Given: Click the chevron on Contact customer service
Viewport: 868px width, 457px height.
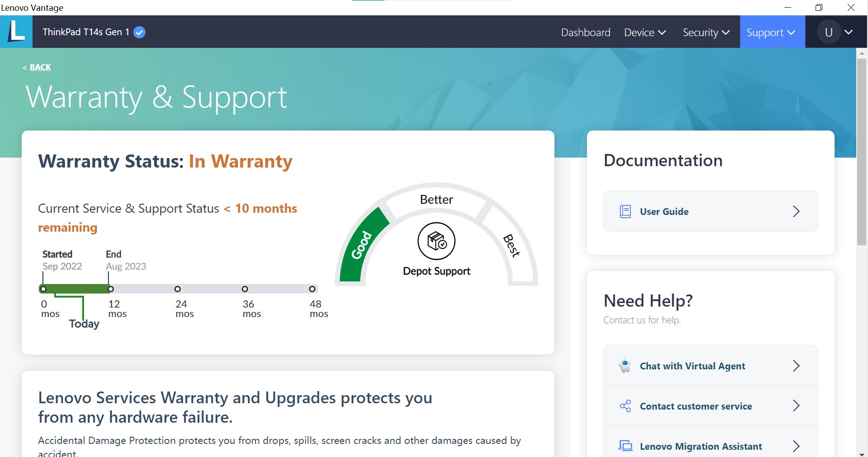Looking at the screenshot, I should point(796,406).
